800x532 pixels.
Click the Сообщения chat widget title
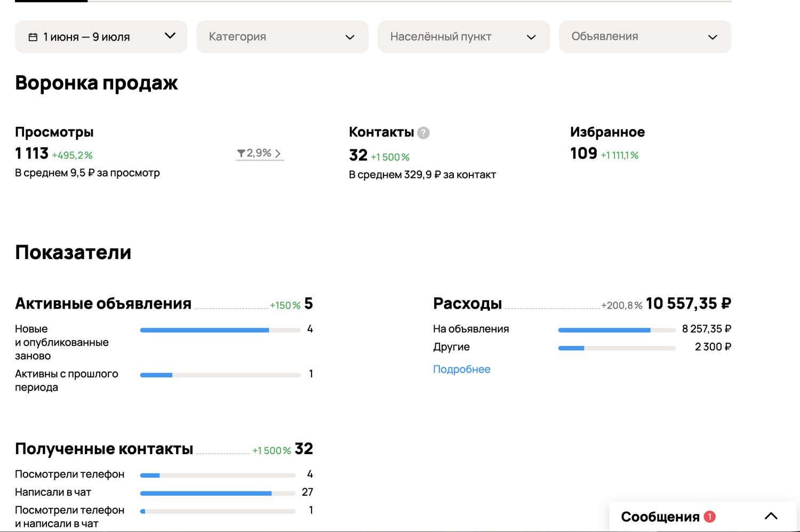tap(660, 517)
